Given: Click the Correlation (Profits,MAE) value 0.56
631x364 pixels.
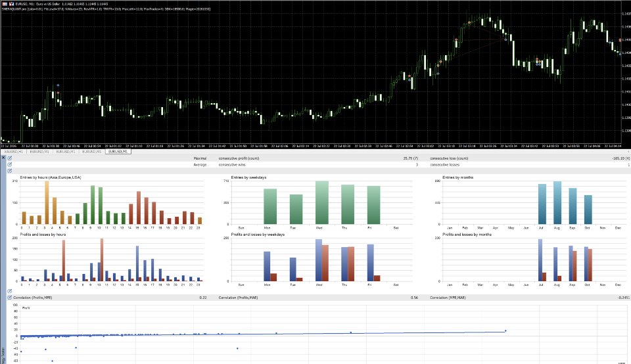Looking at the screenshot, I should point(414,298).
